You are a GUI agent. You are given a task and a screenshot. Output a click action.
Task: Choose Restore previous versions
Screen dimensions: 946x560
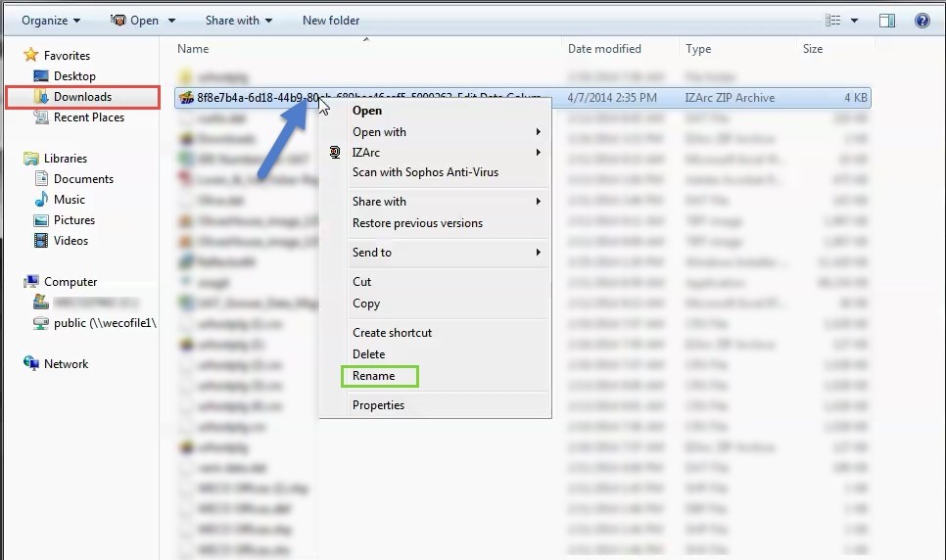pyautogui.click(x=417, y=223)
